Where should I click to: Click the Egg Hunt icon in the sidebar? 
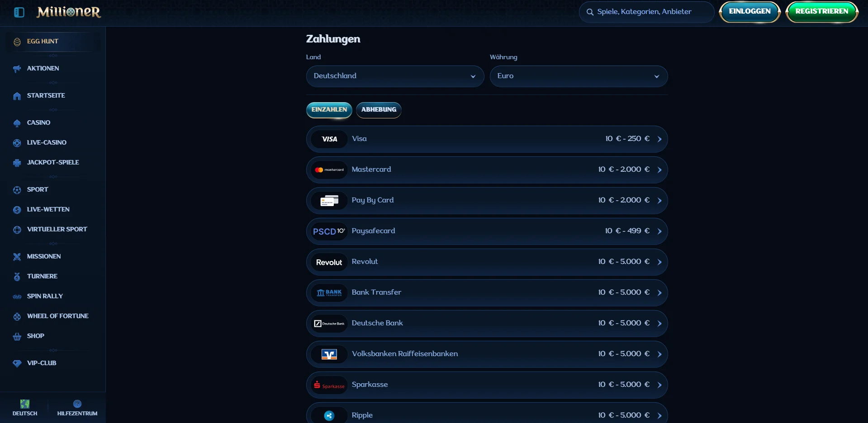(x=17, y=42)
